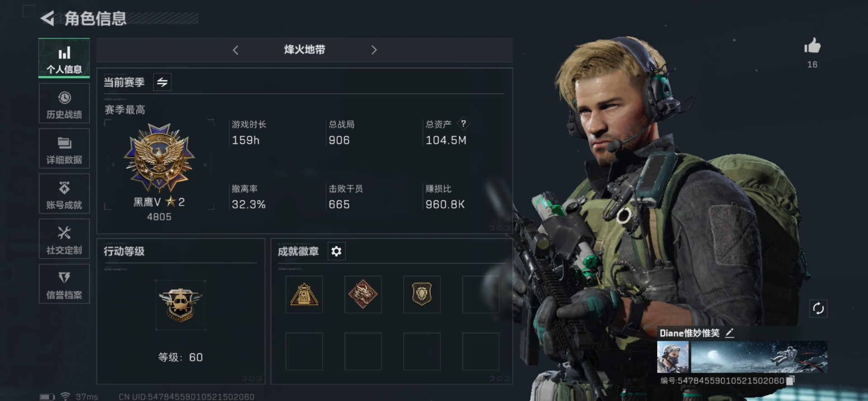Screen dimensions: 868x401
Task: Switch to previous game mode arrow
Action: point(236,50)
